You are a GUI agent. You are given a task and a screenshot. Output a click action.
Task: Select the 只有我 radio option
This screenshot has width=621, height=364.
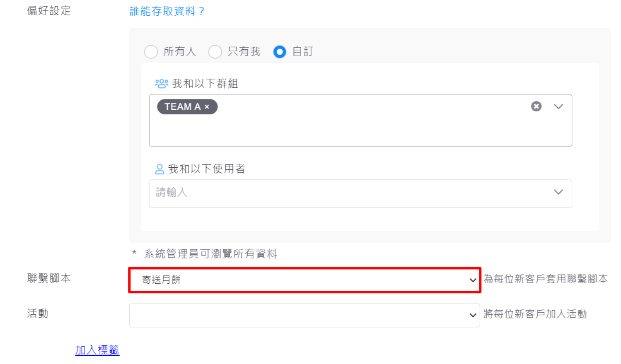point(215,52)
